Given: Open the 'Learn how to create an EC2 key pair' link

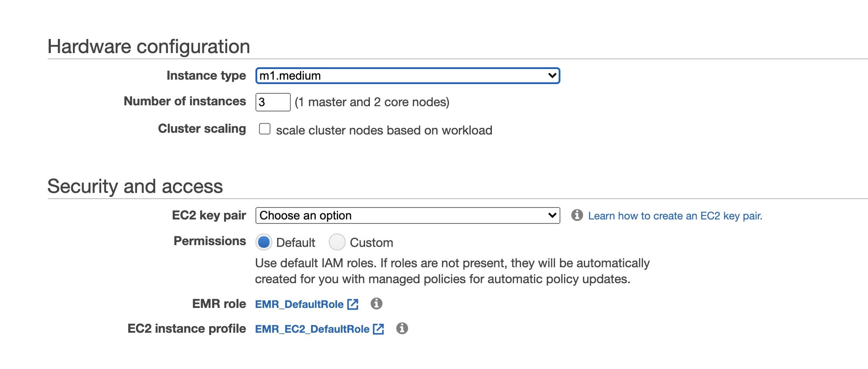Looking at the screenshot, I should click(675, 216).
